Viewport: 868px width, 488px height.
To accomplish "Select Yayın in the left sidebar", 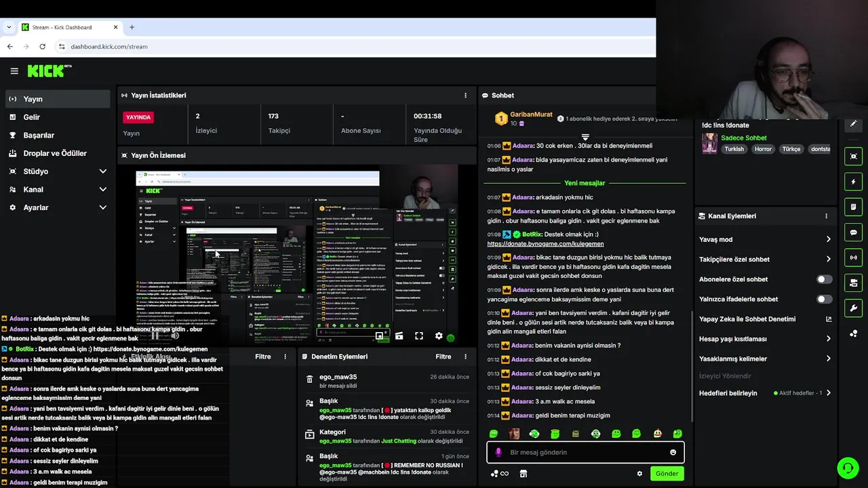I will pos(58,99).
